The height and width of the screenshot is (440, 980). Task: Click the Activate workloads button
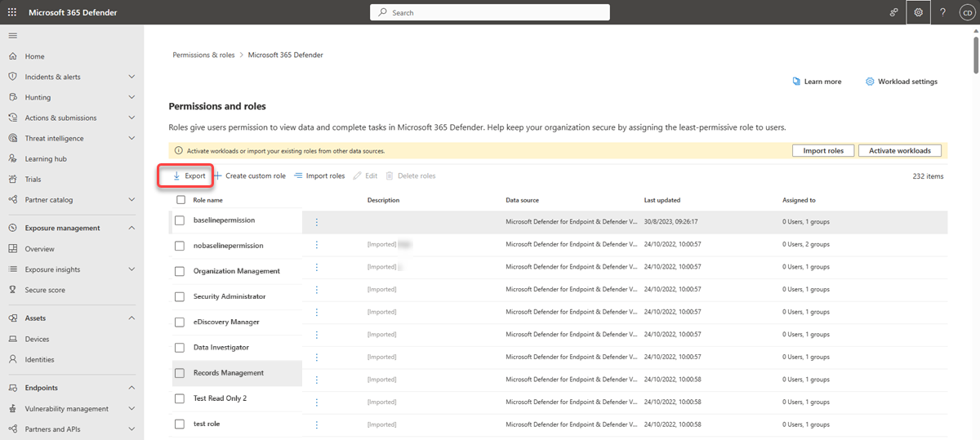pos(899,151)
